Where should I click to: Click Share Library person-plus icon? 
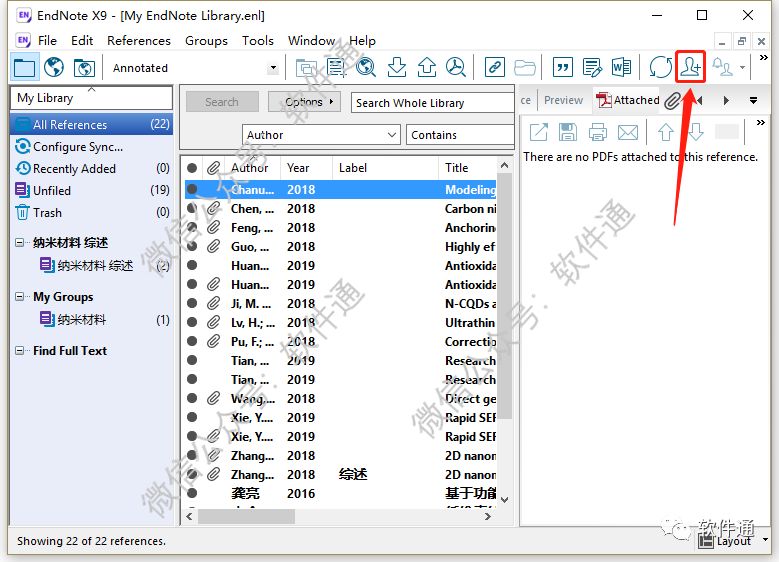click(x=691, y=67)
